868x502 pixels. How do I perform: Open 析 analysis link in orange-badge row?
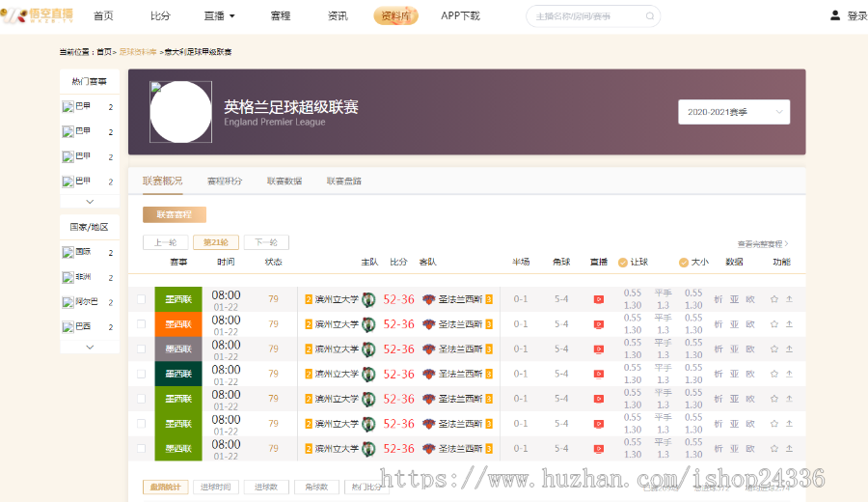tap(718, 324)
